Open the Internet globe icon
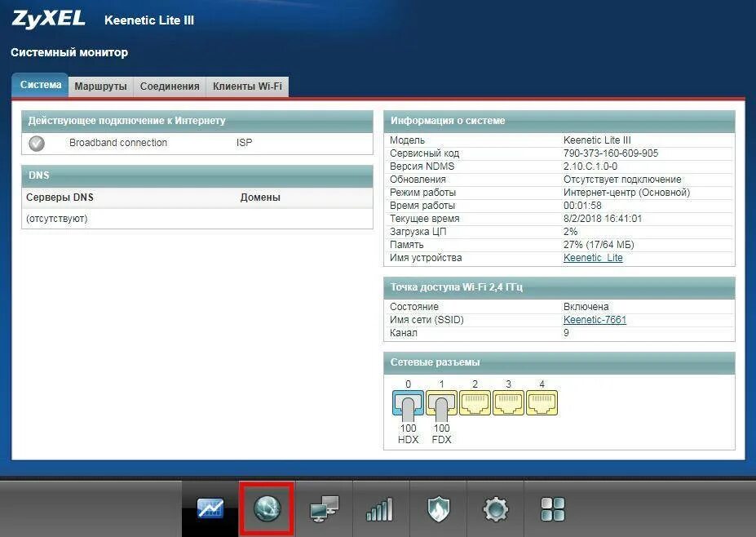This screenshot has height=537, width=756. pyautogui.click(x=267, y=508)
